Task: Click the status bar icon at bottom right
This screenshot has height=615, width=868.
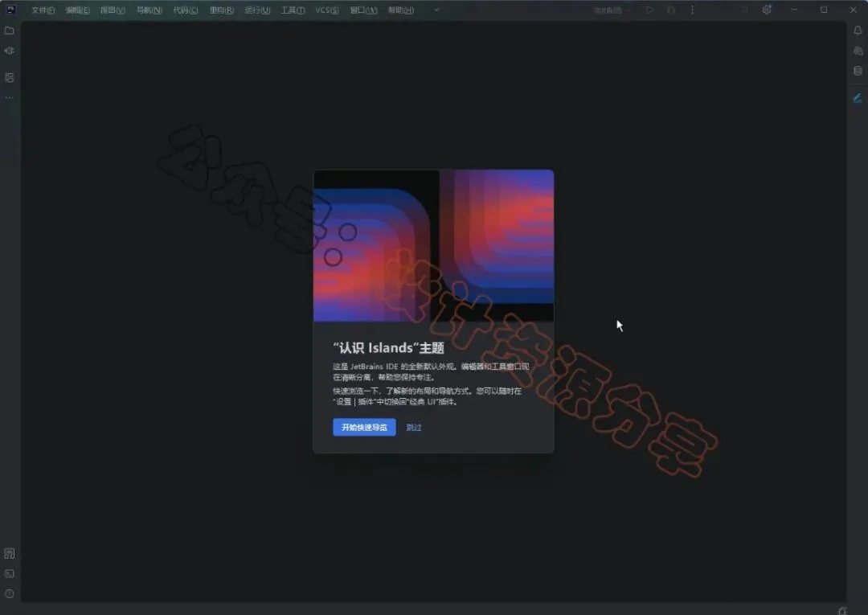Action: [x=842, y=610]
